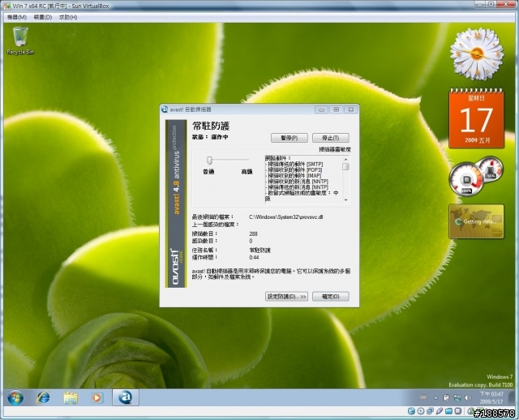Select the [IMAP] line in provider list
The width and height of the screenshot is (519, 420).
pos(294,175)
